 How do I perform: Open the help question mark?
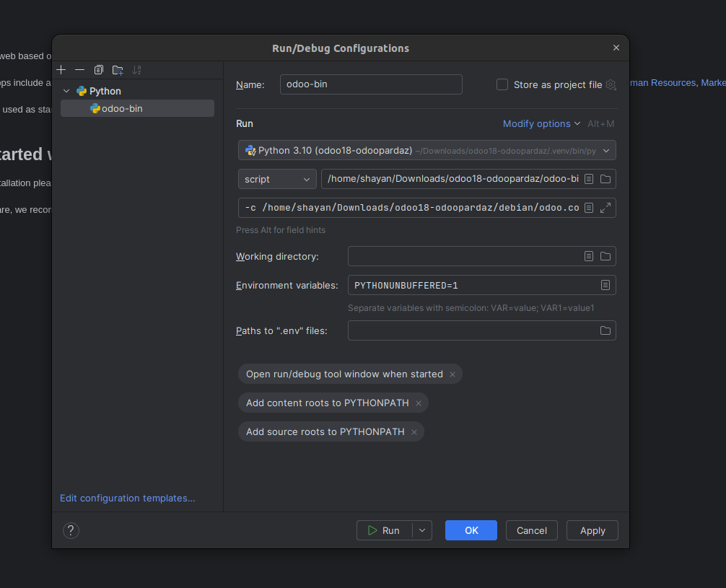71,530
